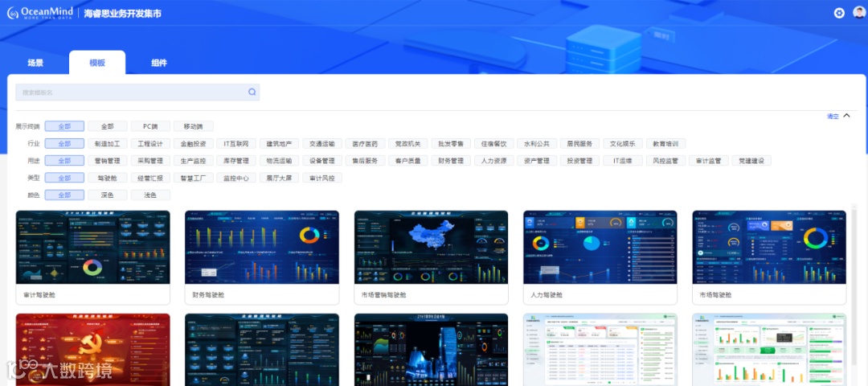868x386 pixels.
Task: Select the 模板 tab
Action: [97, 63]
